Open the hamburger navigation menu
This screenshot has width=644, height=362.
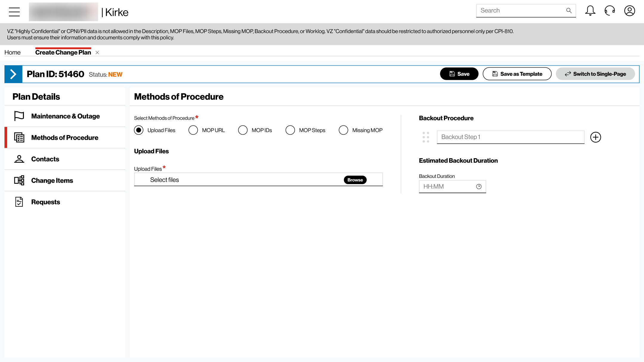click(x=14, y=12)
